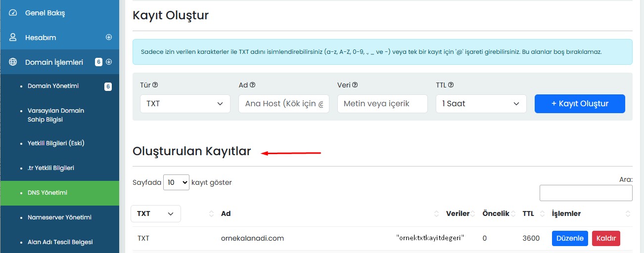644x253 pixels.
Task: Open DNS Yönetimi in the sidebar
Action: pyautogui.click(x=47, y=193)
